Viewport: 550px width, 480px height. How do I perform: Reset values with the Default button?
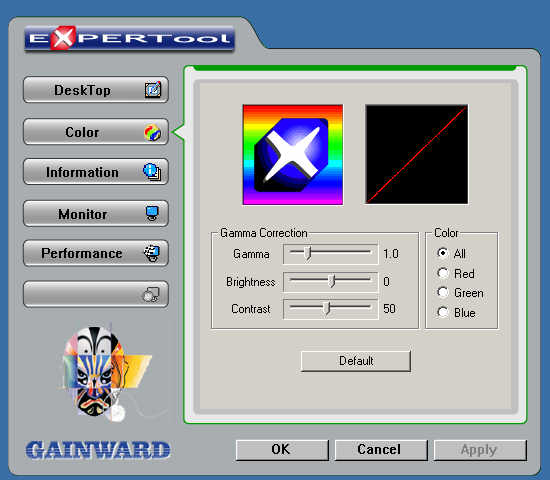pyautogui.click(x=356, y=361)
